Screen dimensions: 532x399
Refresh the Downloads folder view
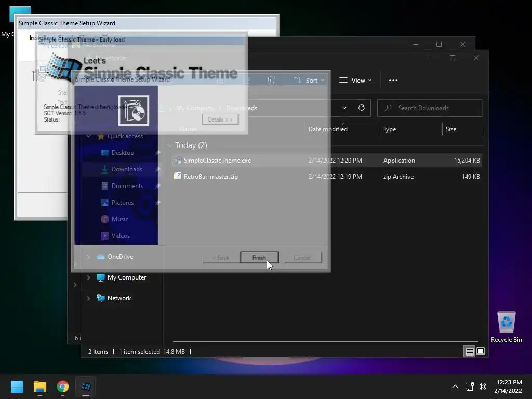362,108
